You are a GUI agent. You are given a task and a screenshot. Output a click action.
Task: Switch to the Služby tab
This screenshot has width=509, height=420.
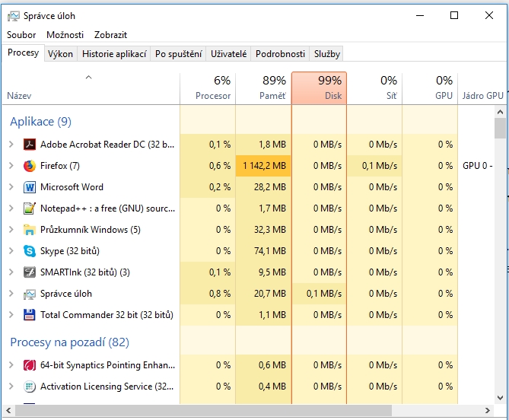point(327,54)
